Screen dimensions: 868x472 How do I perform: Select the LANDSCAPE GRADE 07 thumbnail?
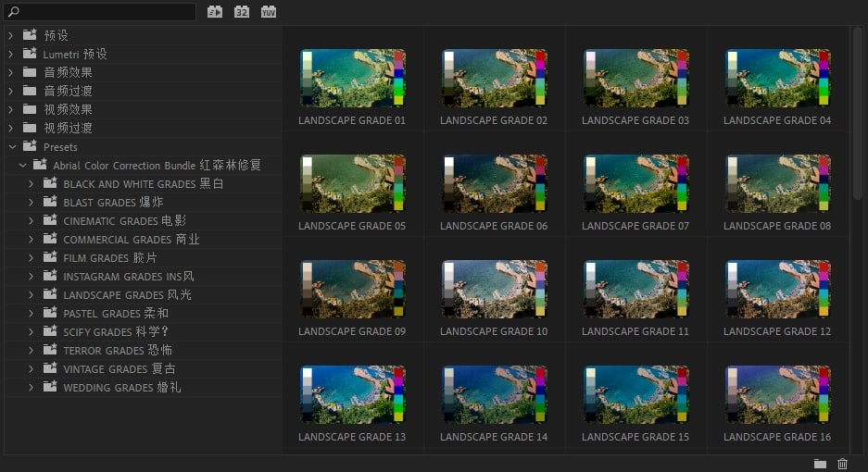pos(635,183)
